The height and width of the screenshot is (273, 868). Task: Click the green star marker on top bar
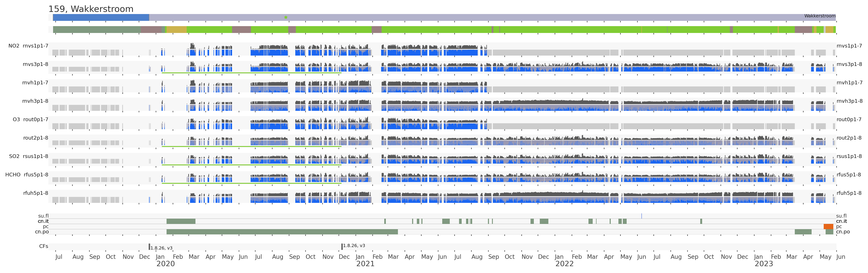pyautogui.click(x=286, y=17)
